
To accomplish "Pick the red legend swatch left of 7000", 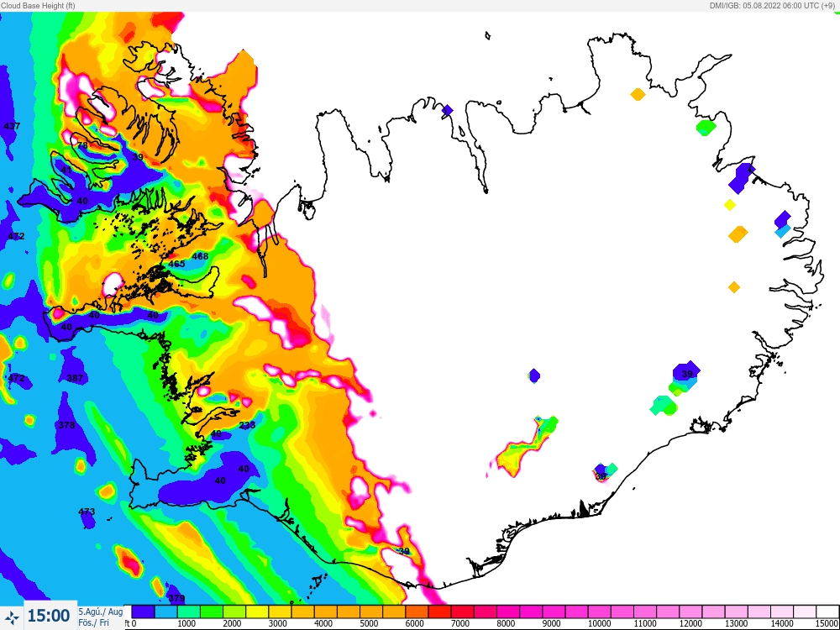I will (x=439, y=612).
